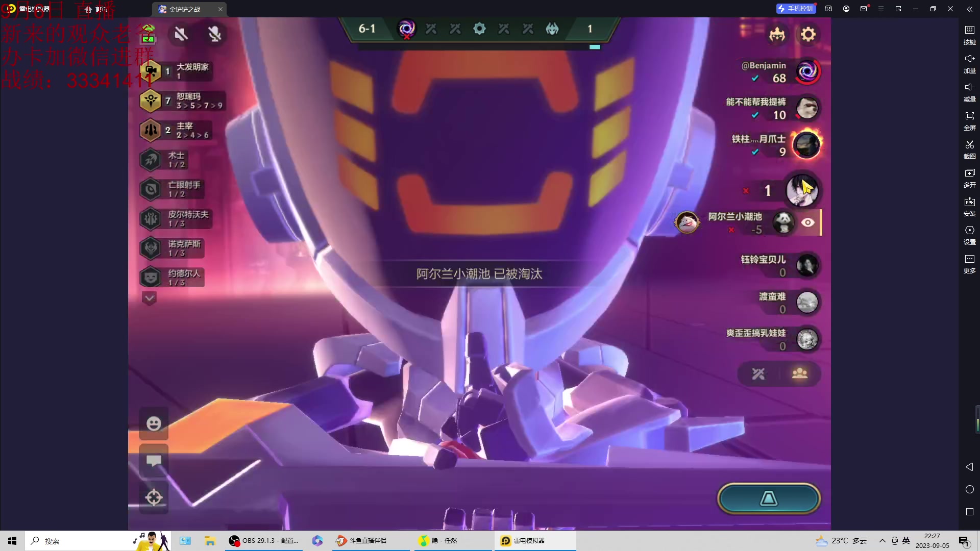Open emulator gamepad icon
The width and height of the screenshot is (980, 551).
click(828, 9)
